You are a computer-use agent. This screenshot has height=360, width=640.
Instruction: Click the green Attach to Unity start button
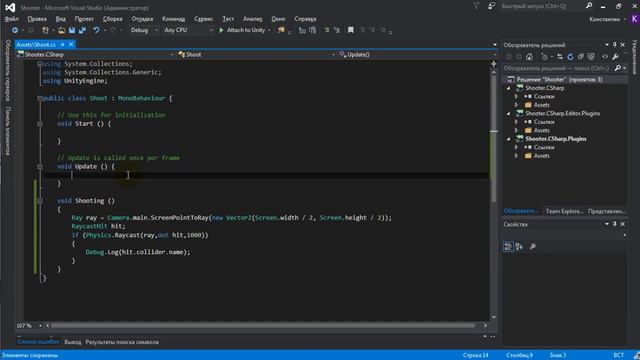(244, 30)
